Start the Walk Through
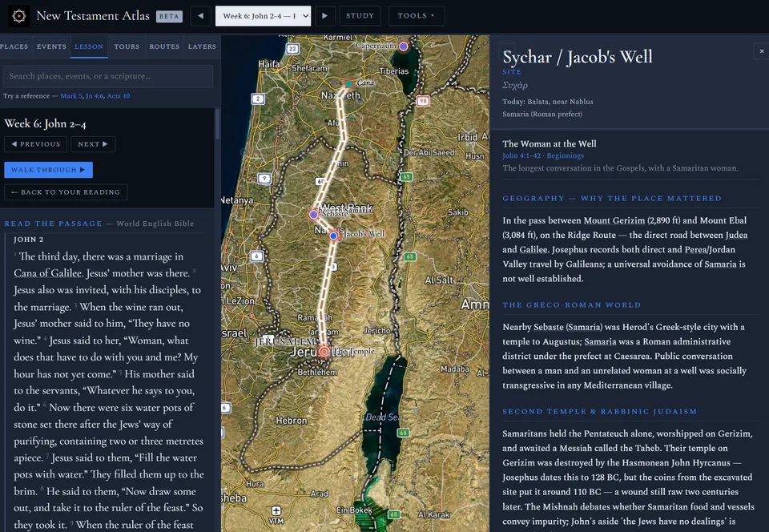This screenshot has width=769, height=532. coord(48,170)
